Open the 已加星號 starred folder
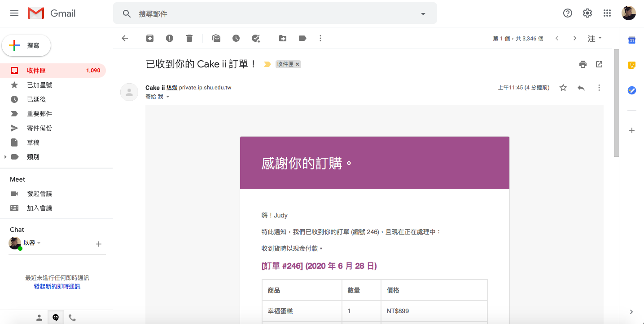Image resolution: width=644 pixels, height=324 pixels. (39, 85)
